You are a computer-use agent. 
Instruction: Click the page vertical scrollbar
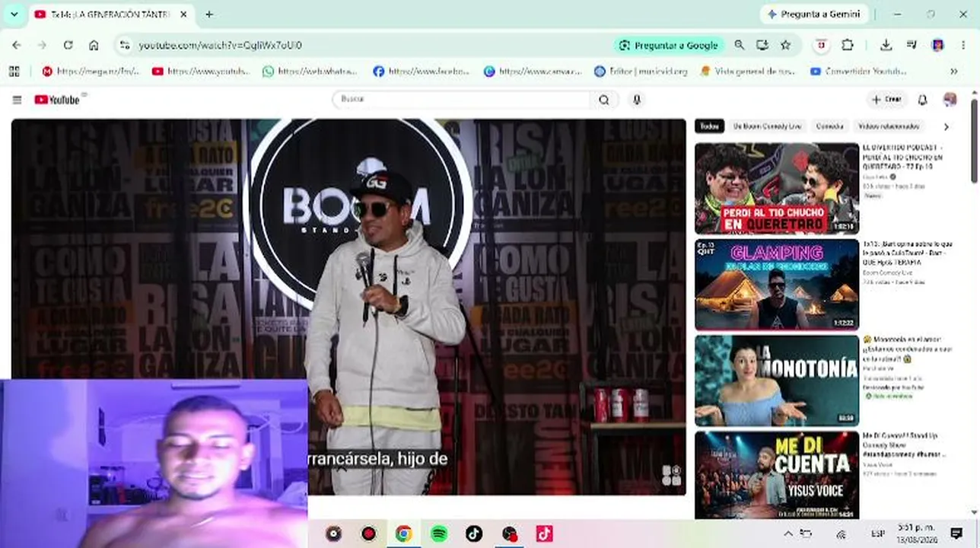975,141
